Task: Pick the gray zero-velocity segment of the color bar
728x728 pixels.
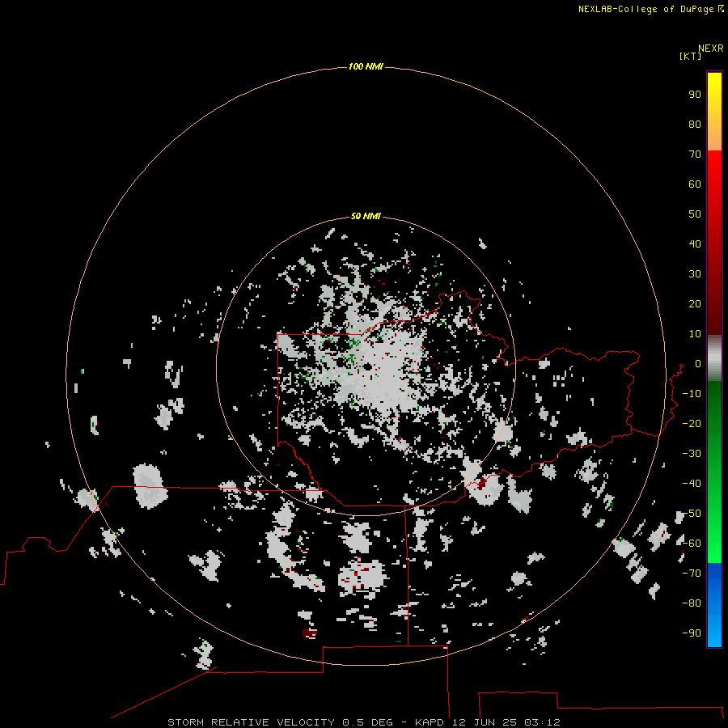Action: (714, 358)
